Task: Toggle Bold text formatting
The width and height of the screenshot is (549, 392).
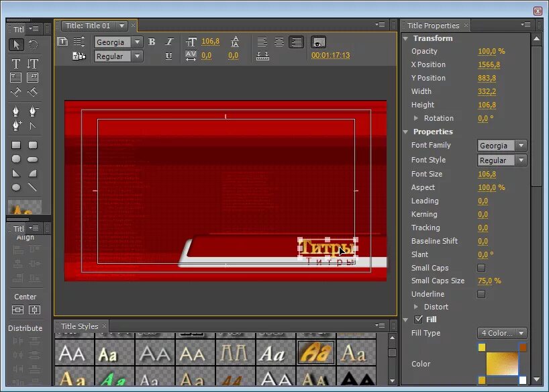Action: (152, 42)
